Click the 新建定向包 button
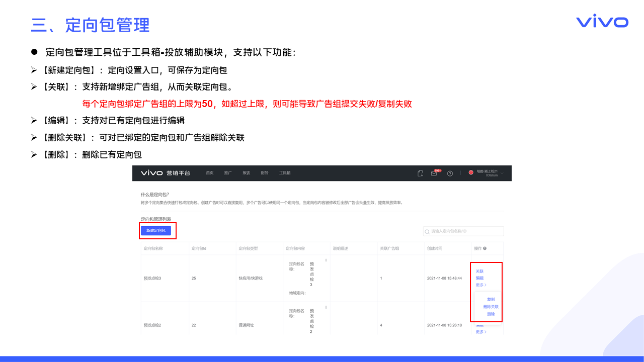This screenshot has height=362, width=644. pos(156,231)
